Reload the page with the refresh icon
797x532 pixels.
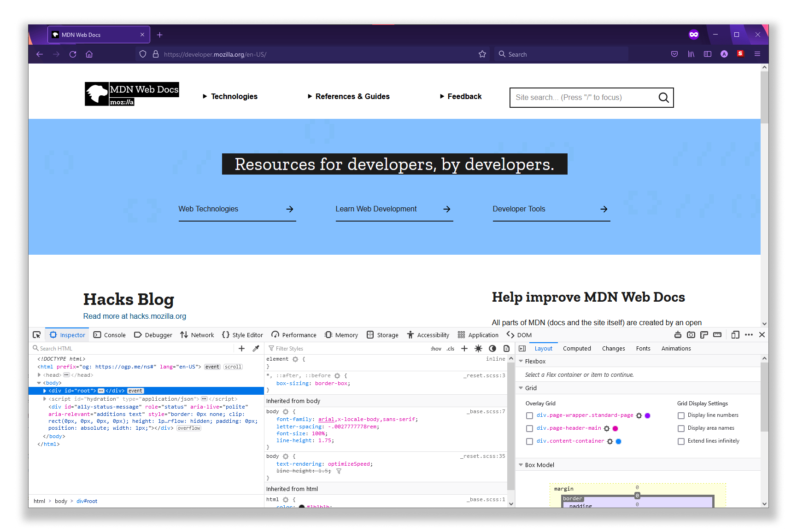[x=73, y=54]
